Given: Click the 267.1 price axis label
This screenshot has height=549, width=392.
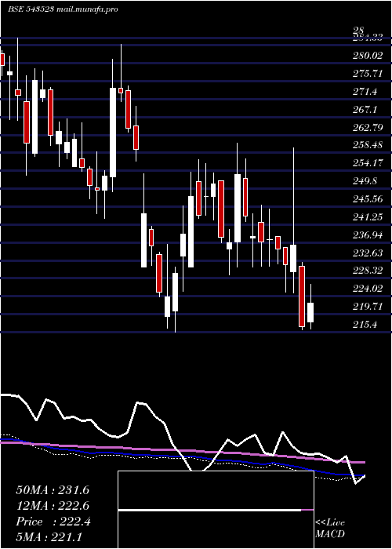Looking at the screenshot, I should (365, 110).
